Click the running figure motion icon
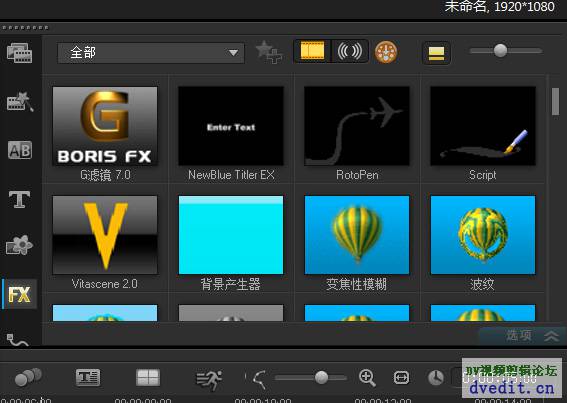 [209, 380]
